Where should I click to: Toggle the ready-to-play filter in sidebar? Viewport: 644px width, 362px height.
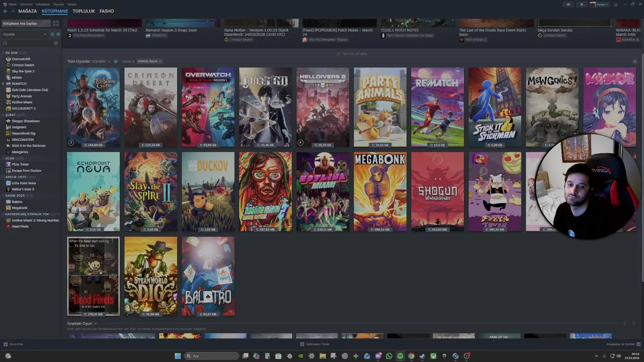[58, 34]
